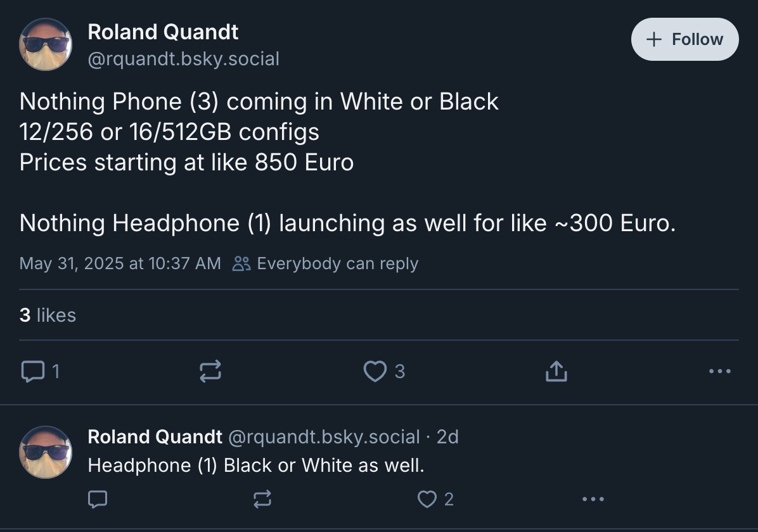Screen dimensions: 758x532
Task: Reply to the Headphone (1) comment
Action: point(97,499)
